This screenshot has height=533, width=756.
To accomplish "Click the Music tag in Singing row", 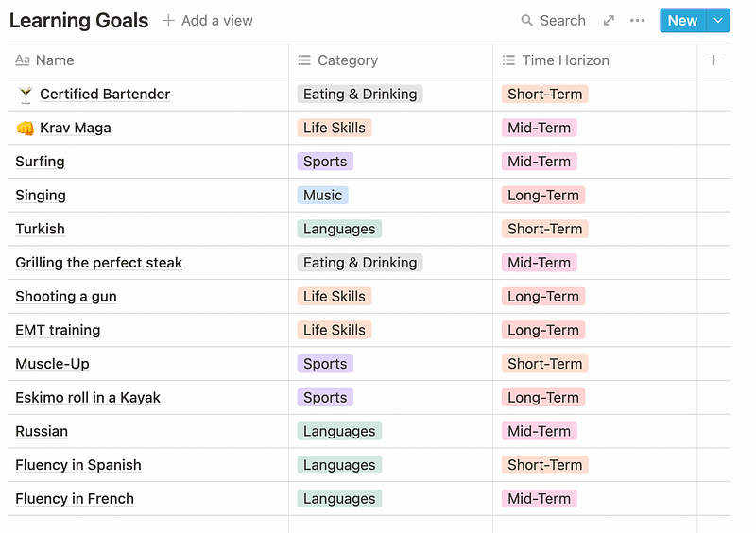I will click(322, 196).
